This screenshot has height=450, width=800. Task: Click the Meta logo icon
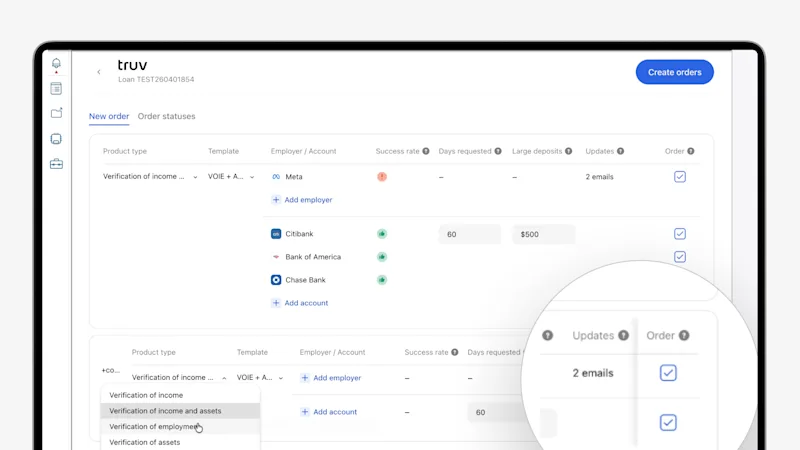point(276,177)
